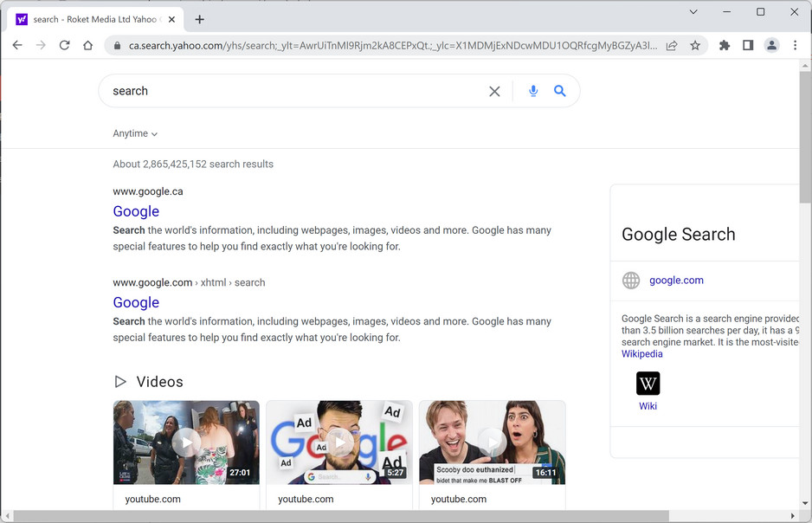This screenshot has height=523, width=812.
Task: Play the 16:11 Scooby doo video
Action: tap(492, 442)
